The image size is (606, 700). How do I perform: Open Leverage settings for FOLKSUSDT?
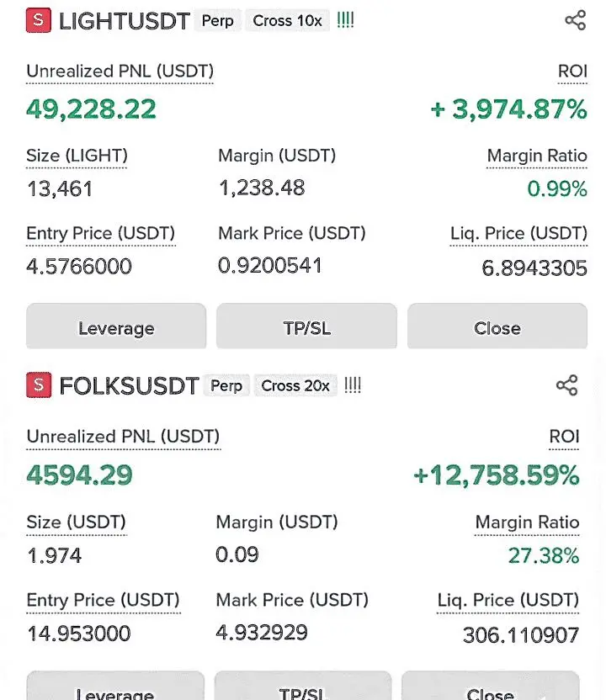click(x=115, y=686)
